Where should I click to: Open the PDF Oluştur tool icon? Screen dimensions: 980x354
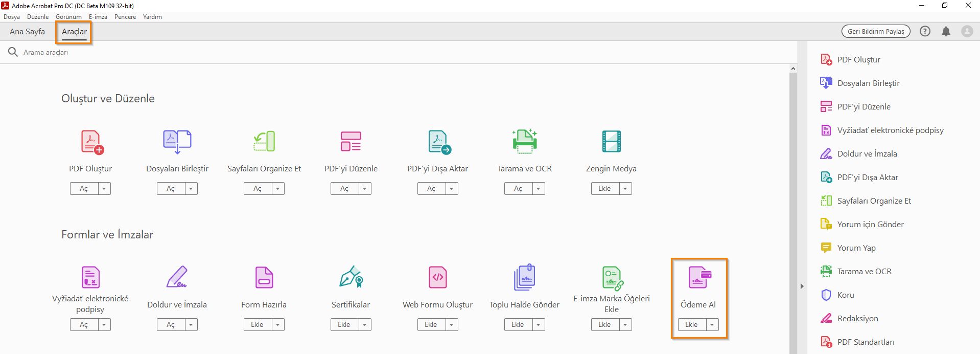tap(92, 142)
